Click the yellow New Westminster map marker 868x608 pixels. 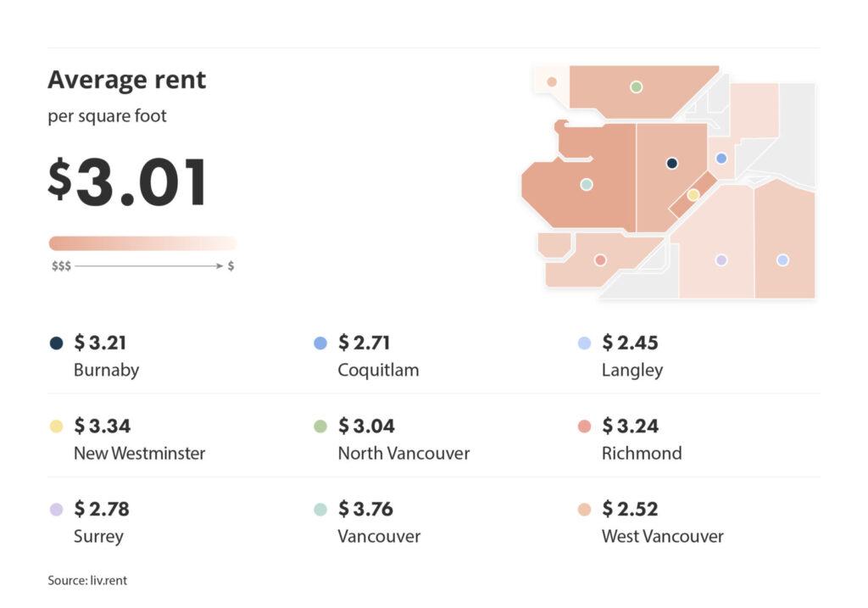tap(693, 195)
